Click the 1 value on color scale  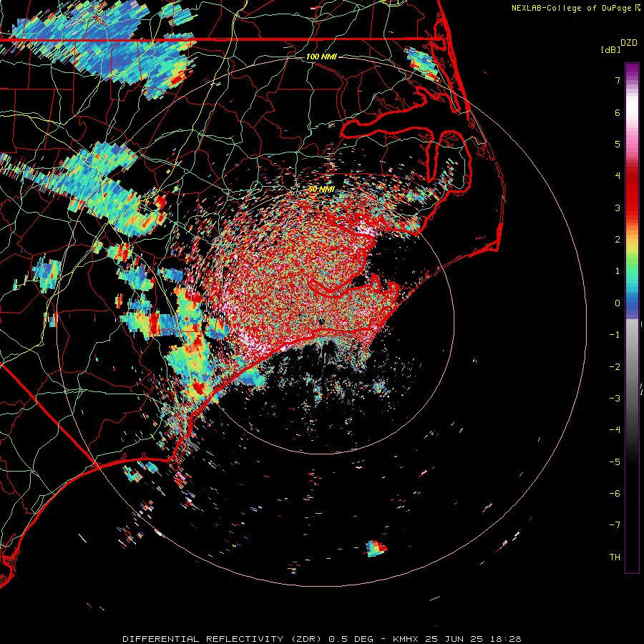click(618, 271)
